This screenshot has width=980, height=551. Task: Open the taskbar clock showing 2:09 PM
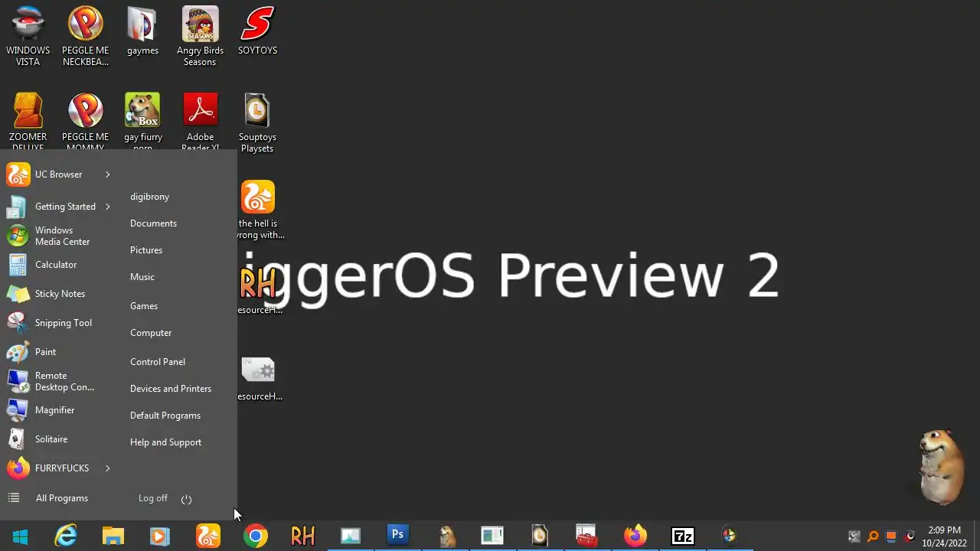click(x=944, y=536)
